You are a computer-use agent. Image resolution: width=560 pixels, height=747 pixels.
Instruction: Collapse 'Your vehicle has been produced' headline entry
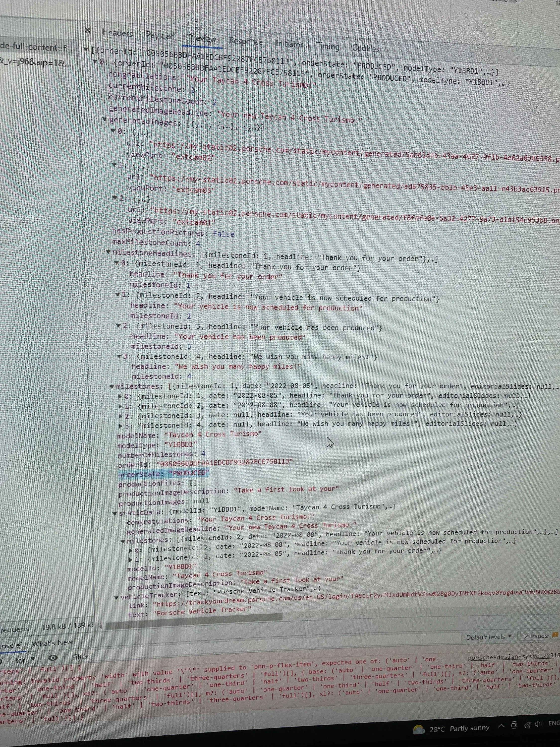(x=118, y=325)
